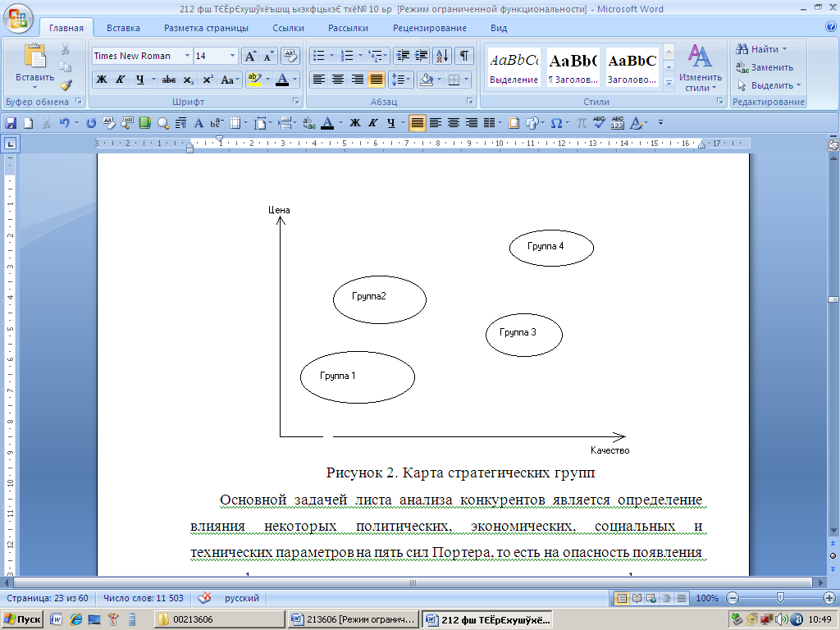The image size is (840, 630).
Task: Click the New Document icon in quick toolbar
Action: 29,123
